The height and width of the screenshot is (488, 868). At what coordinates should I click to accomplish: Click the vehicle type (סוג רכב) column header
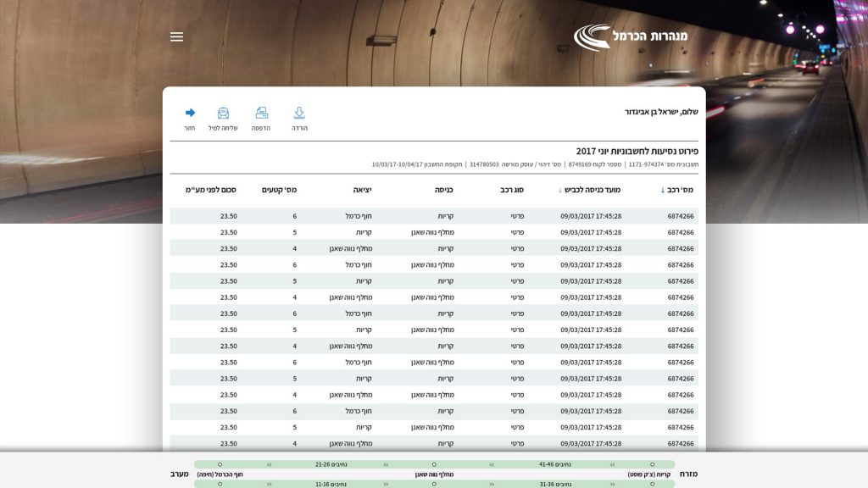click(512, 190)
